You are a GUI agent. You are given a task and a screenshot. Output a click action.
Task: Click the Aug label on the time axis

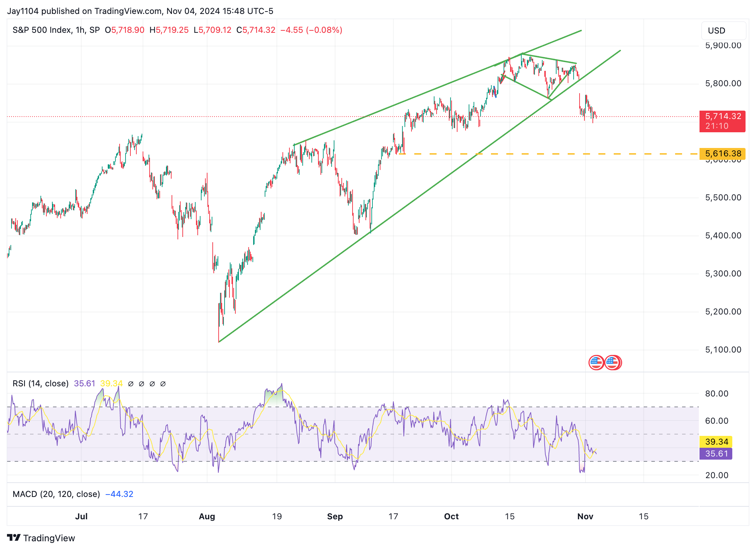point(207,516)
